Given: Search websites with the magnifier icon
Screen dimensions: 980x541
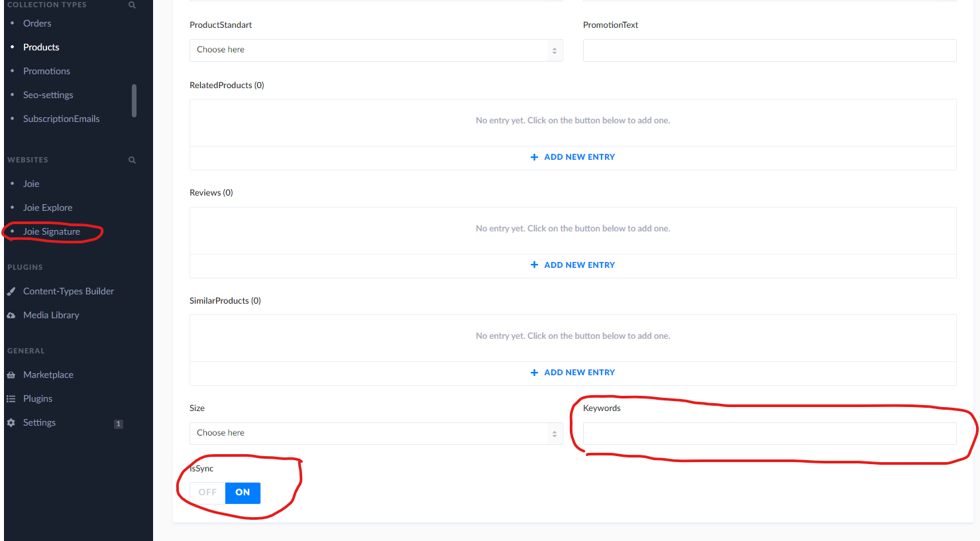Looking at the screenshot, I should (132, 160).
